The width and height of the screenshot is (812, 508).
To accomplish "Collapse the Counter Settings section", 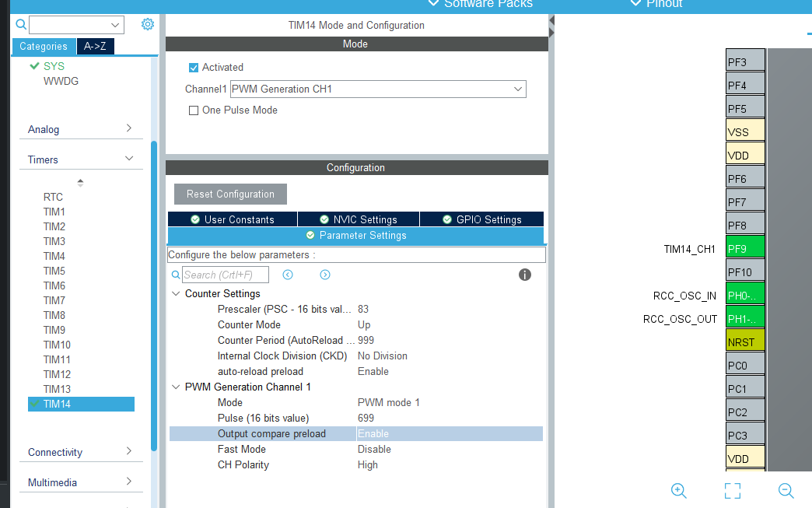I will 176,294.
